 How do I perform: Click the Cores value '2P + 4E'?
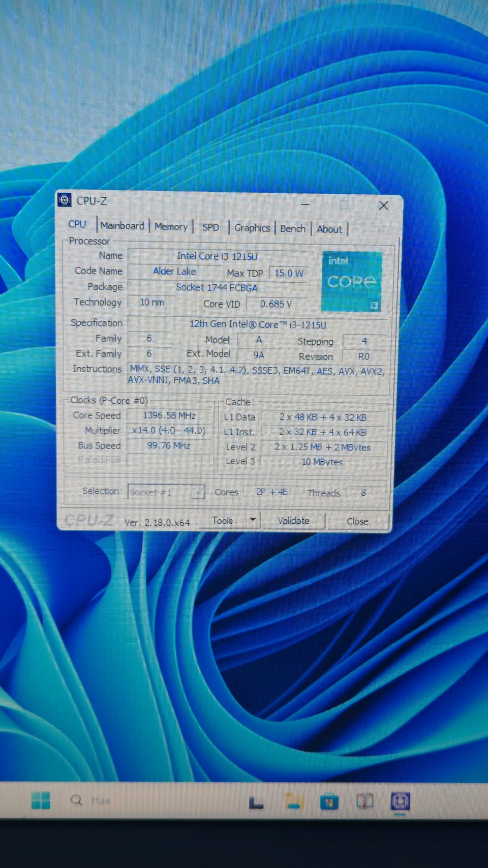[272, 492]
